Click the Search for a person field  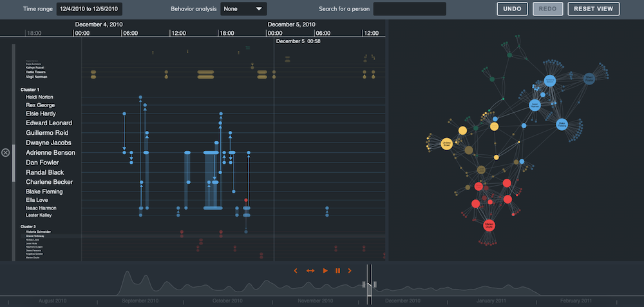coord(410,9)
